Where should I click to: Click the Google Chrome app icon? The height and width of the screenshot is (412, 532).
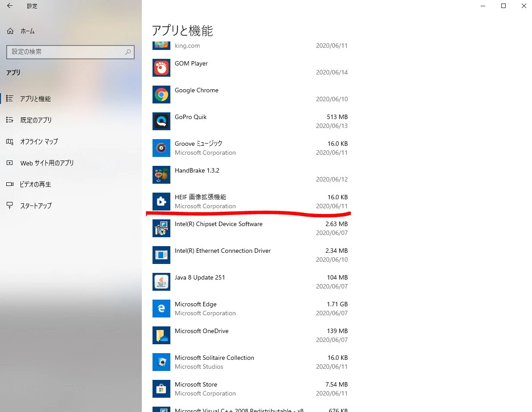pyautogui.click(x=161, y=95)
